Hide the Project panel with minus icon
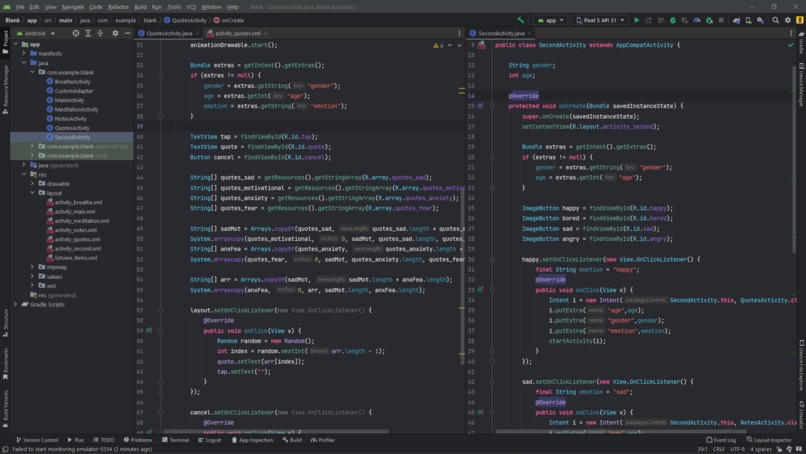The image size is (806, 454). pos(127,33)
